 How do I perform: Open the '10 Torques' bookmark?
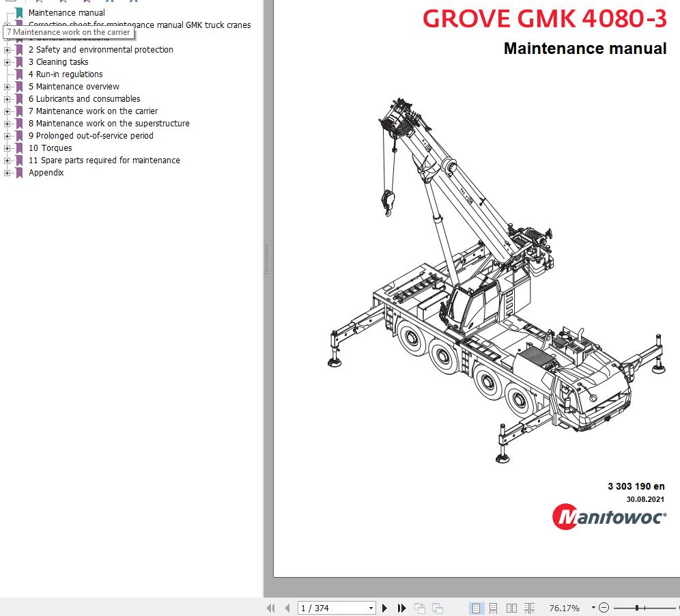pyautogui.click(x=51, y=148)
